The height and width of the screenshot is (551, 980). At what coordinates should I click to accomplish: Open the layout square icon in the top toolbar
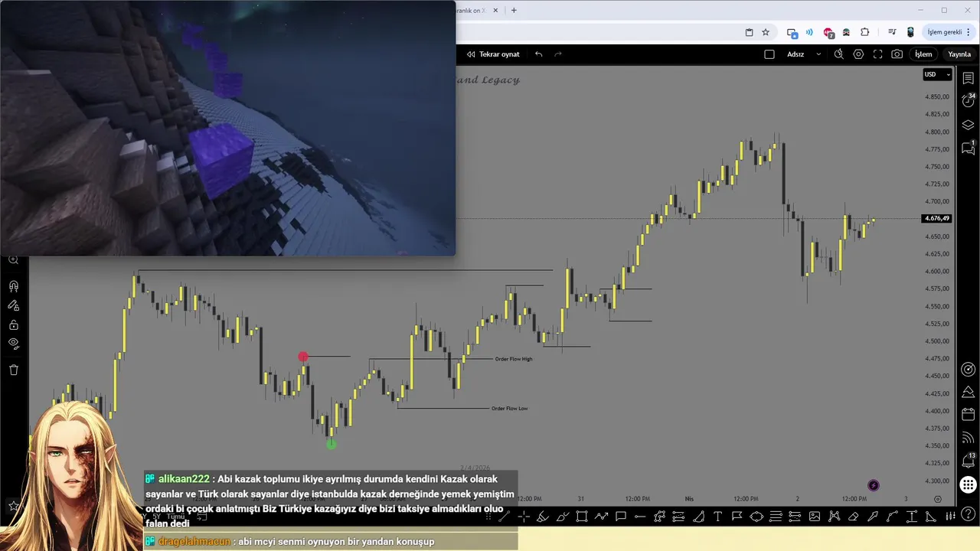[x=769, y=54]
